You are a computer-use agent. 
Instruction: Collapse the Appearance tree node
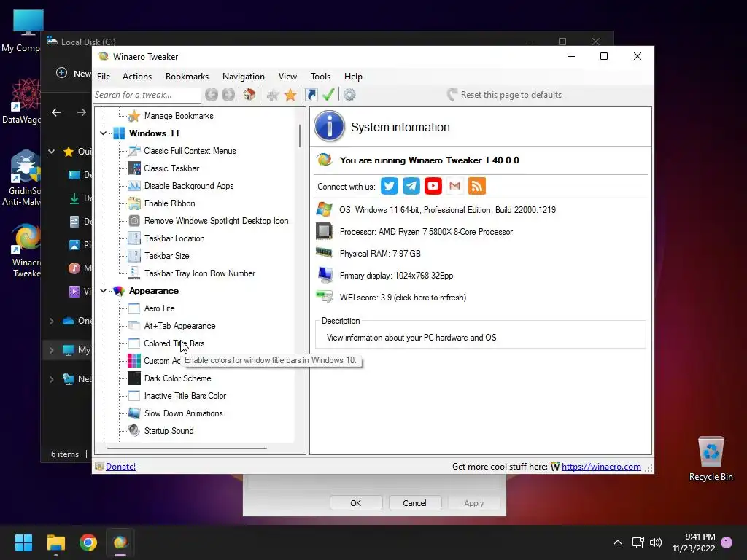[x=103, y=291]
